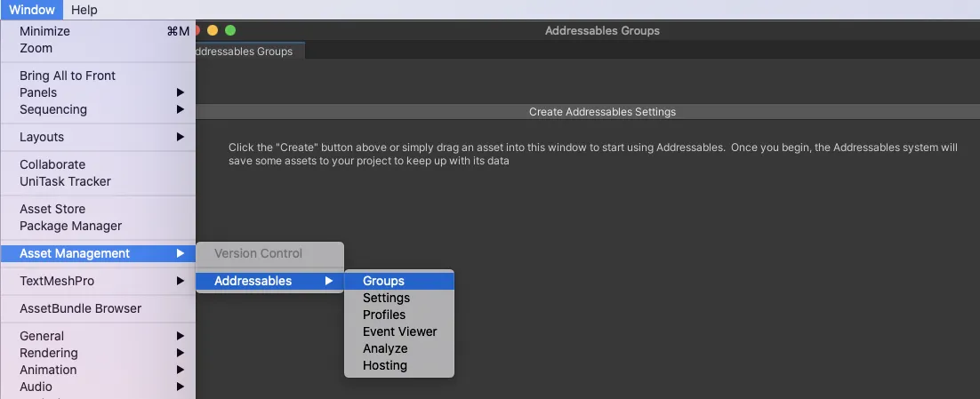This screenshot has width=980, height=399.
Task: Open Event Viewer from the Addressables submenu
Action: point(399,331)
